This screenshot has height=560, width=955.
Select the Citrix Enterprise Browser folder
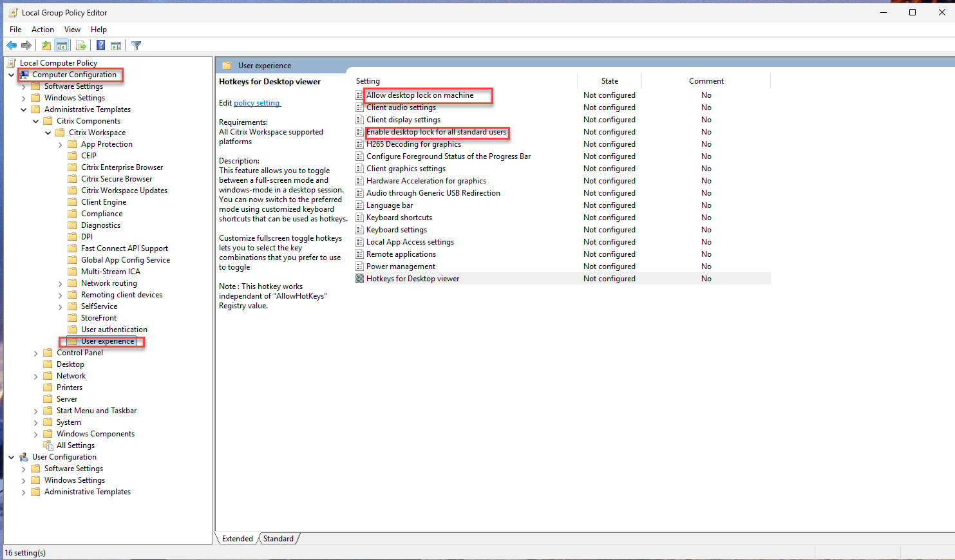coord(122,167)
